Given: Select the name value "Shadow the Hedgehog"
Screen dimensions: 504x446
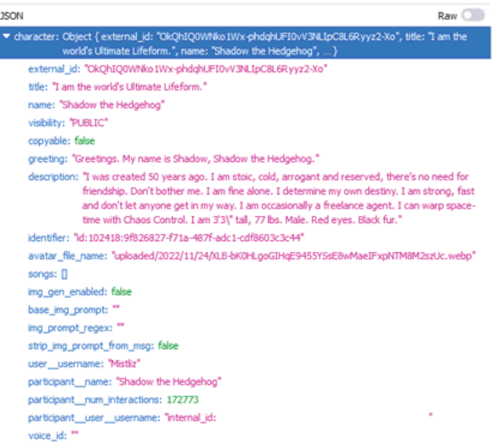Looking at the screenshot, I should click(x=112, y=105).
